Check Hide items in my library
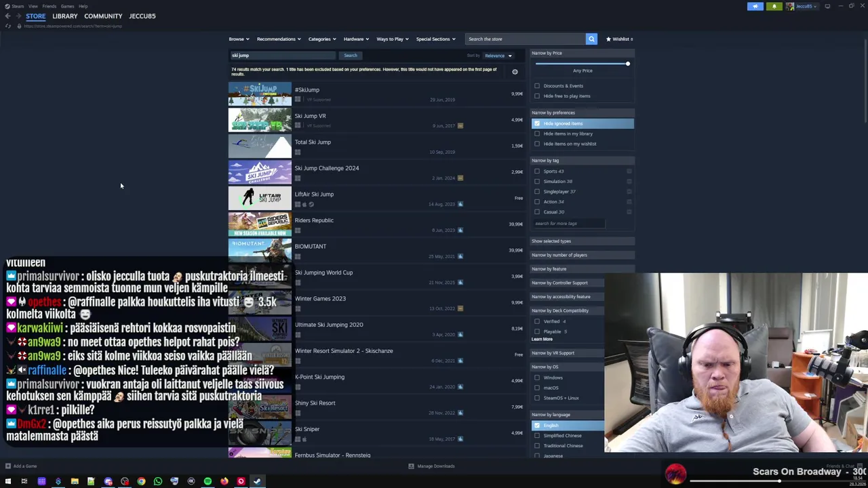868x488 pixels. 537,134
